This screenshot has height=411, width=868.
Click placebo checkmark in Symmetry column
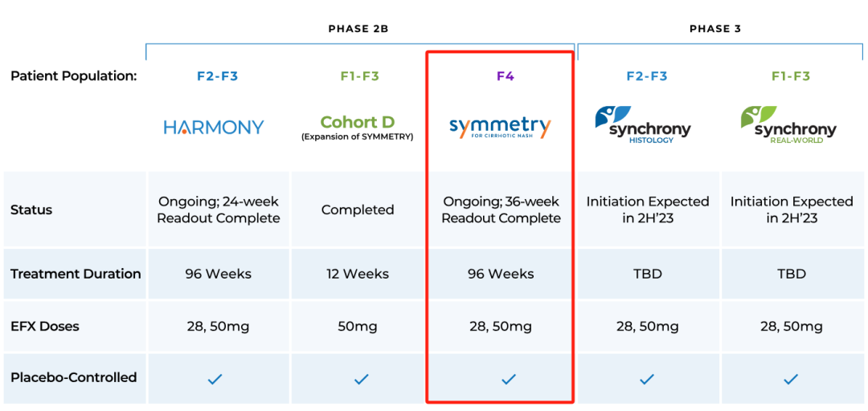point(508,379)
